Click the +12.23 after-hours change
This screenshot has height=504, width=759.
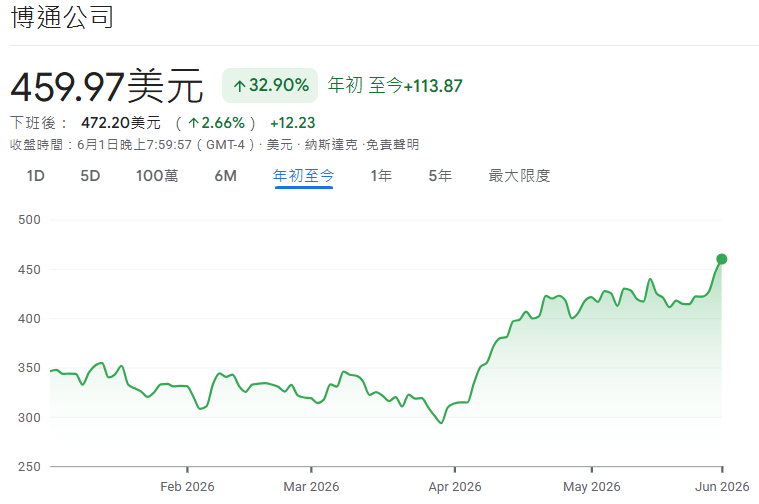[x=292, y=123]
